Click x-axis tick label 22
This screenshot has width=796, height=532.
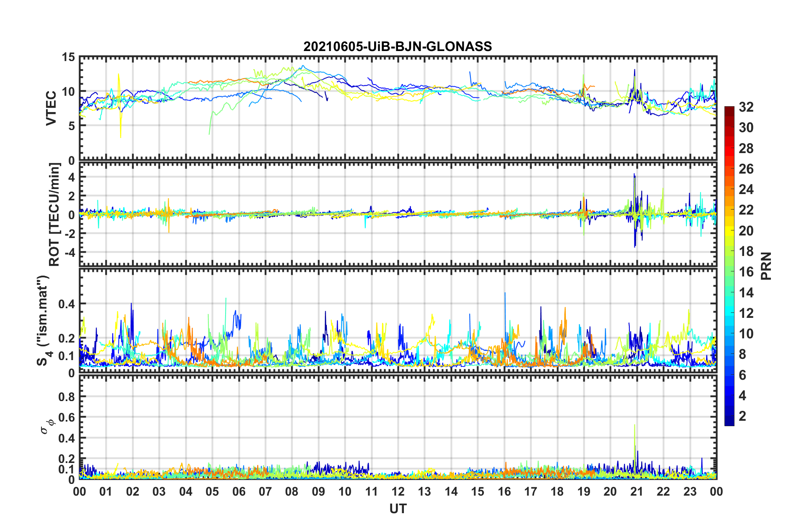pos(663,491)
